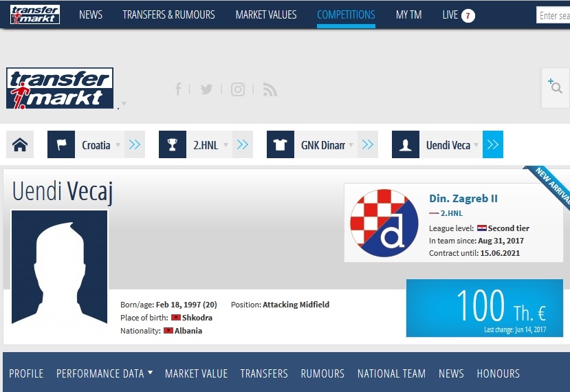Click the Shkodra birthplace text

coord(197,318)
